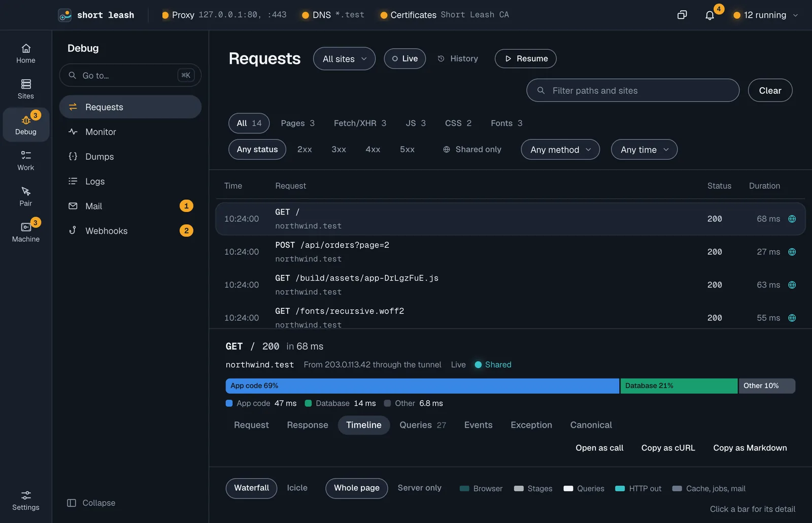Click the Shared badge in request detail
The image size is (812, 523).
coord(493,365)
